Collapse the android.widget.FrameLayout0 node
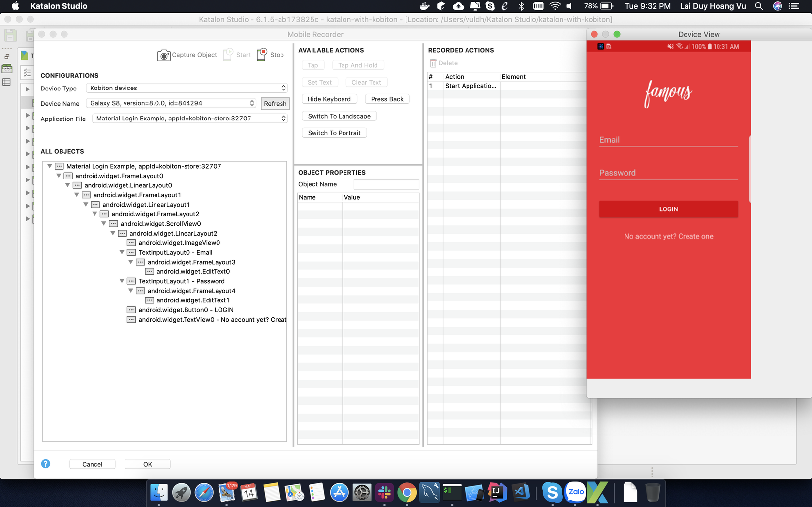Screen dimensions: 812x507 [x=59, y=176]
